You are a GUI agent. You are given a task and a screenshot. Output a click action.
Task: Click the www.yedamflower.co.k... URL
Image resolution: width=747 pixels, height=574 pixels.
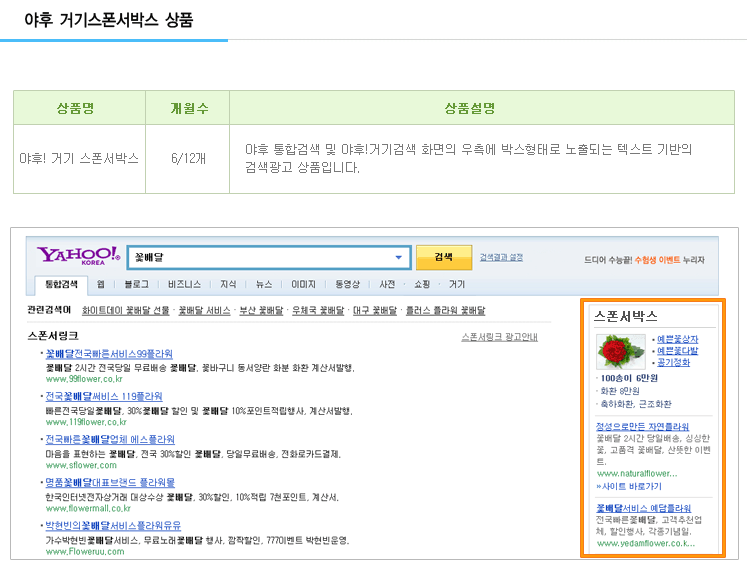646,543
